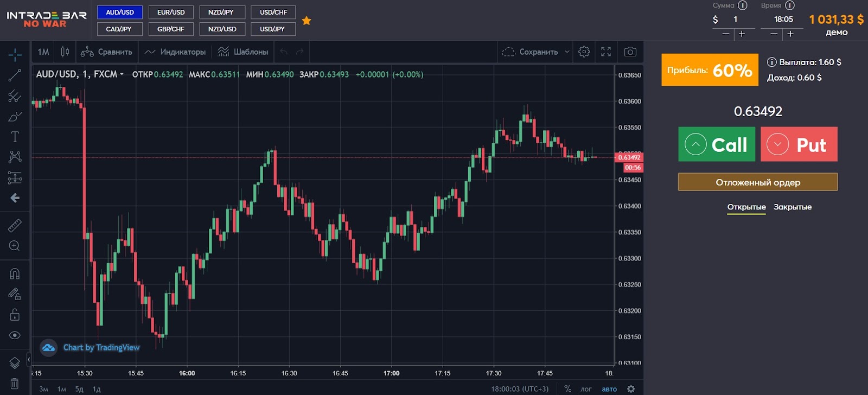868x395 pixels.
Task: Click the Отложенный ордер button
Action: point(758,182)
